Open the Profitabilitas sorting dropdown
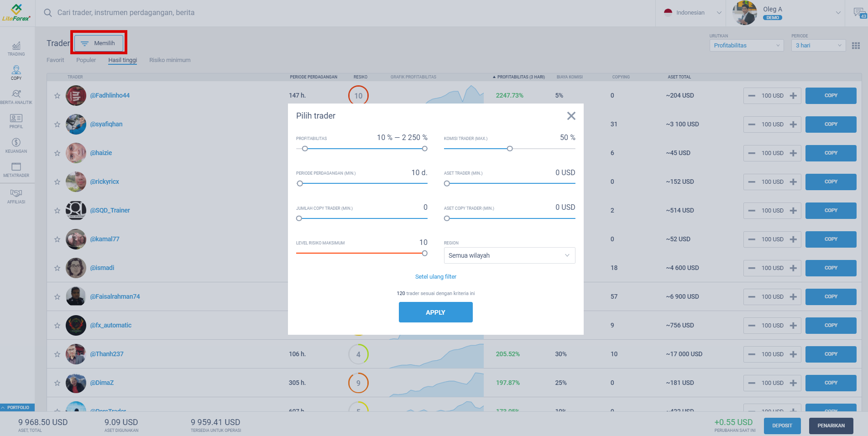Viewport: 868px width, 436px height. [x=746, y=45]
